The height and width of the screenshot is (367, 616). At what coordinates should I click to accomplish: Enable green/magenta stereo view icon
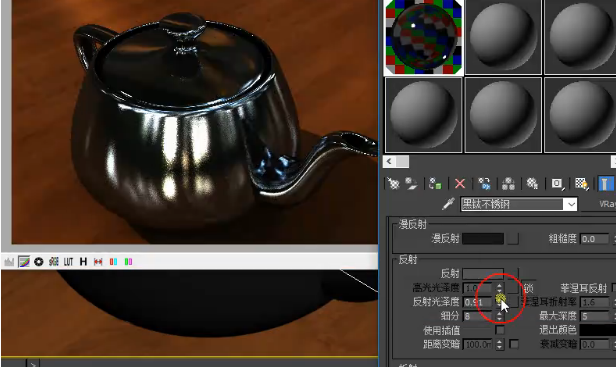[x=128, y=262]
